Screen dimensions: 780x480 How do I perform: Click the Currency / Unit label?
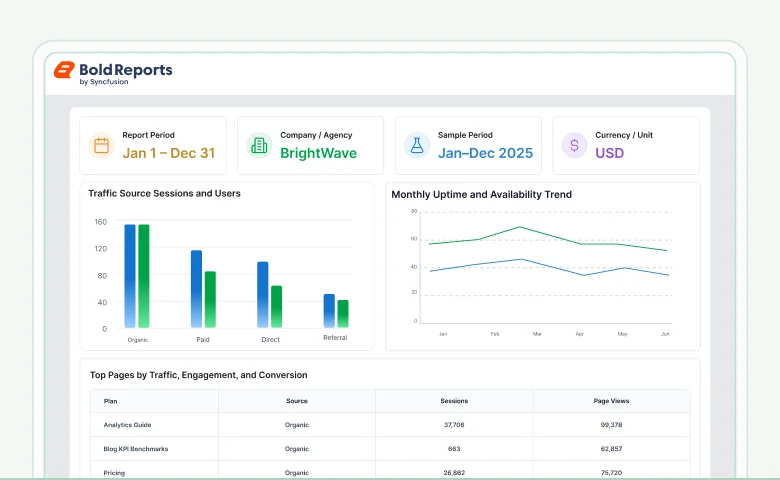click(x=624, y=135)
